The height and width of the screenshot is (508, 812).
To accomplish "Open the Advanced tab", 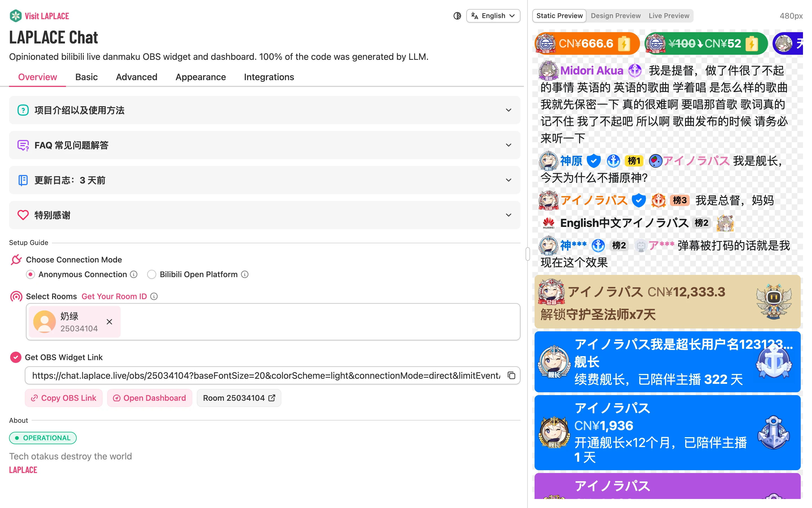I will (136, 77).
